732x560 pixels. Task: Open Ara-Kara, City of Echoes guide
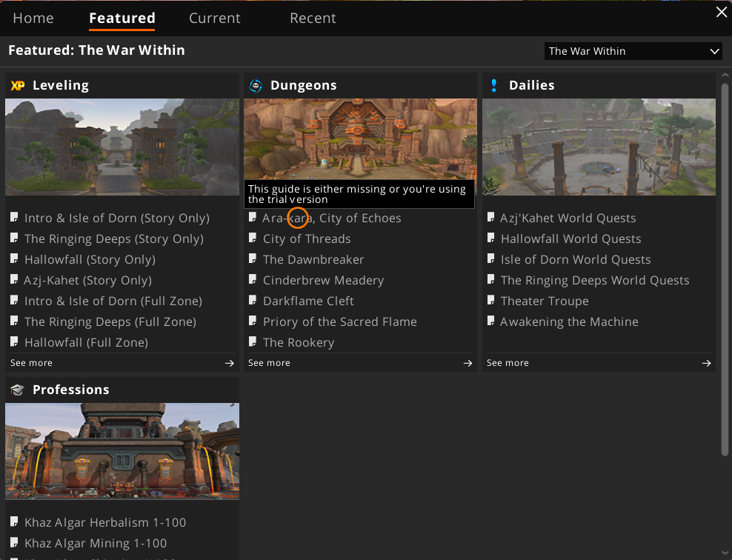331,218
